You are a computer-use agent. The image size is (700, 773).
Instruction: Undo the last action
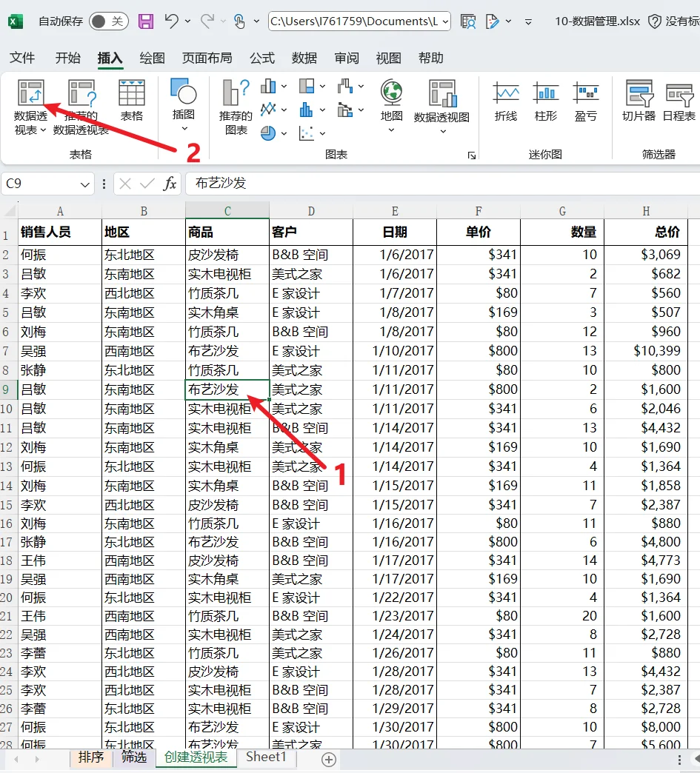point(172,21)
